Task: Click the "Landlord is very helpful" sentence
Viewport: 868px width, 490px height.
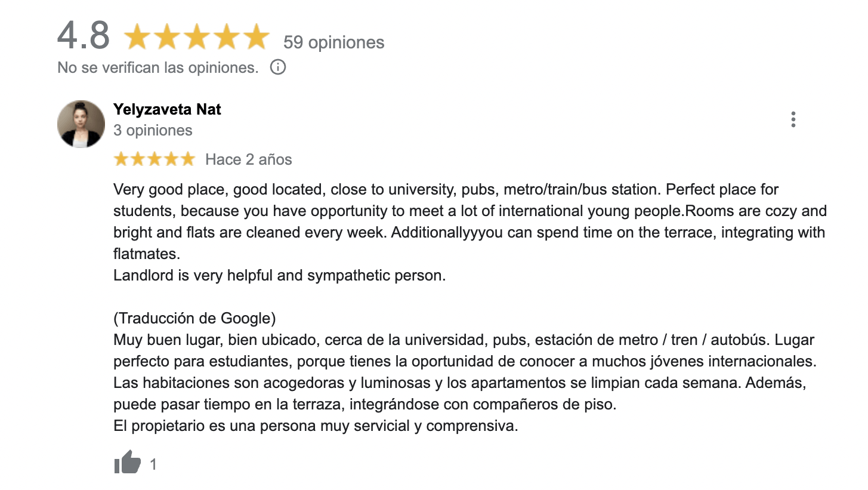Action: (x=279, y=276)
